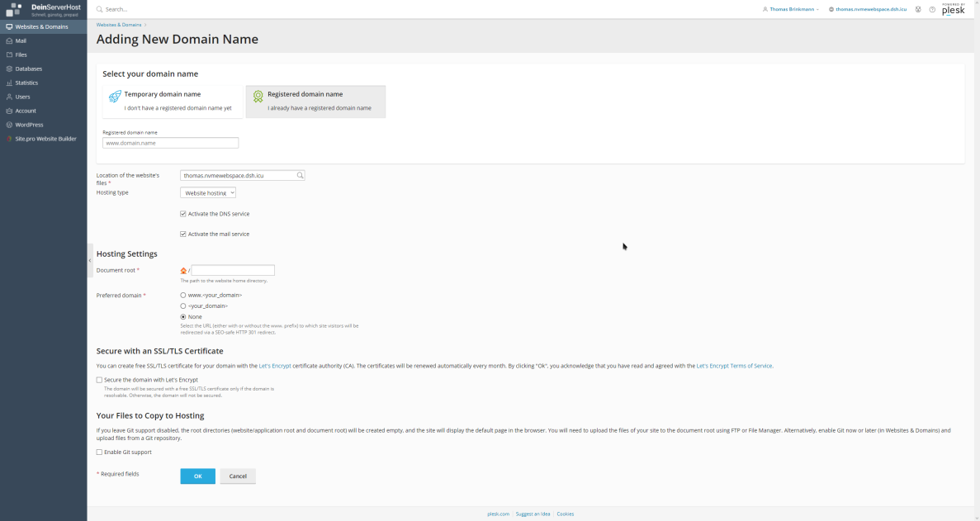Select the Registered domain name option
The image size is (980, 521).
[x=315, y=101]
